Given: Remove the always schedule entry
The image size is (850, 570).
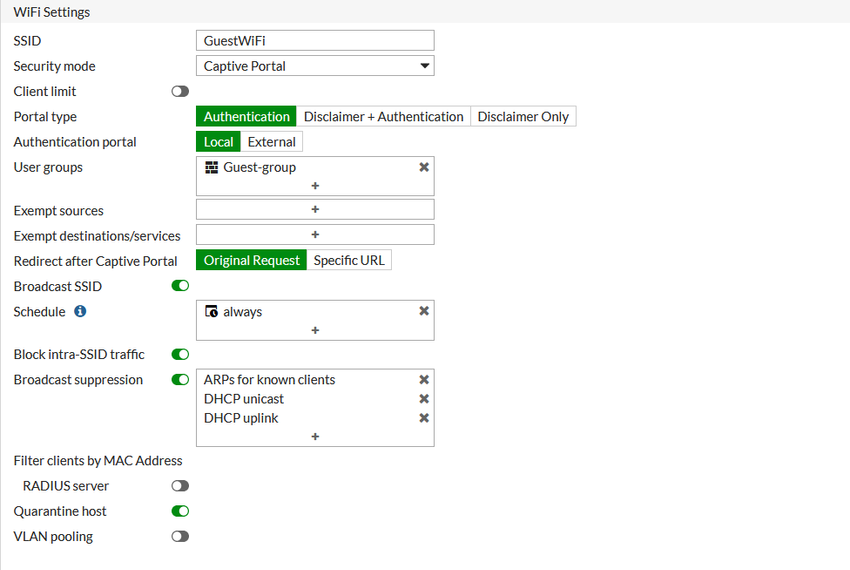Looking at the screenshot, I should pos(424,311).
